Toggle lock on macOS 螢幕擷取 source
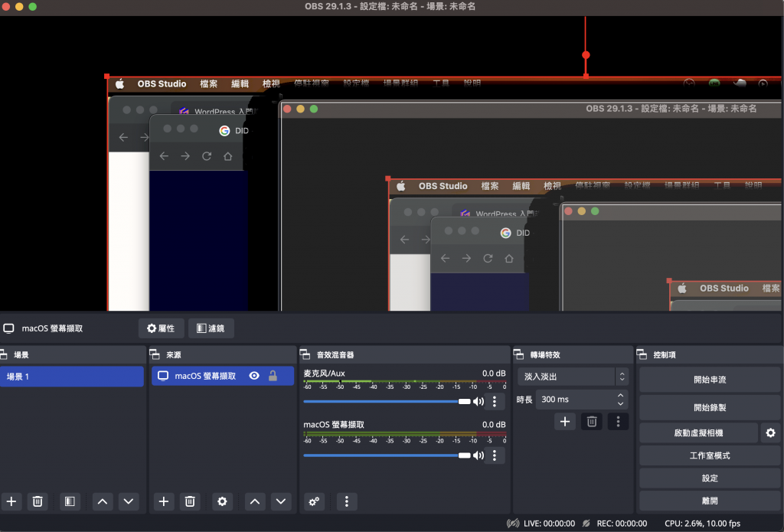784x532 pixels. [273, 376]
